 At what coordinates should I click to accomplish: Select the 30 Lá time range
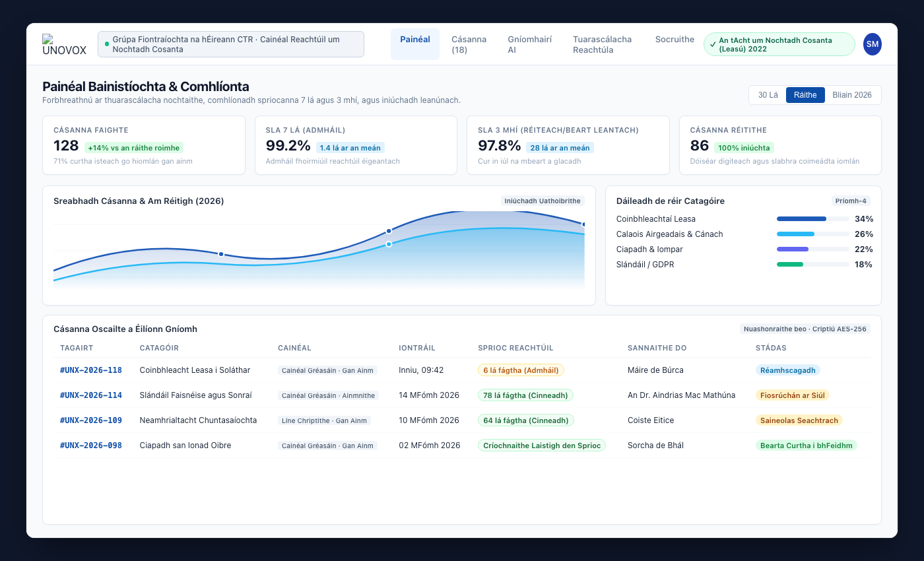(768, 95)
